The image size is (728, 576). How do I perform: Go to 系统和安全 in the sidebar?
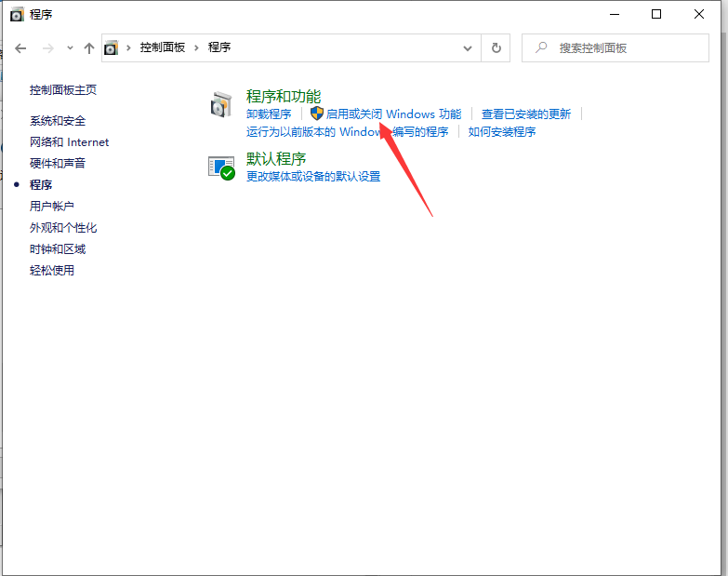[58, 121]
